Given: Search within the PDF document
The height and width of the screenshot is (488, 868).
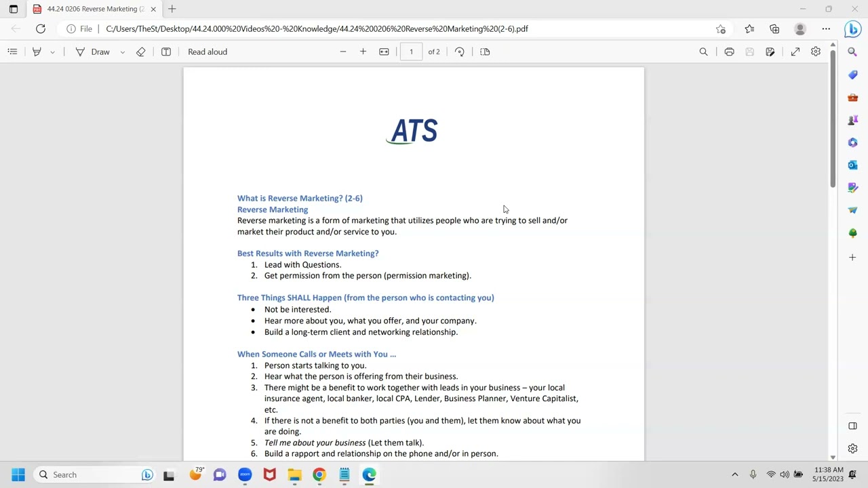Looking at the screenshot, I should (x=703, y=52).
